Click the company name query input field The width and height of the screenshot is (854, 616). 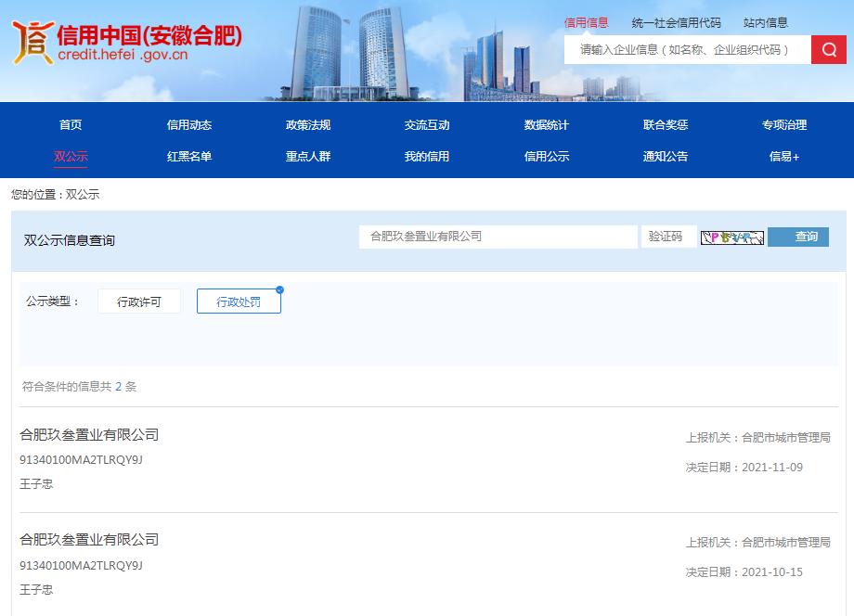[x=498, y=237]
